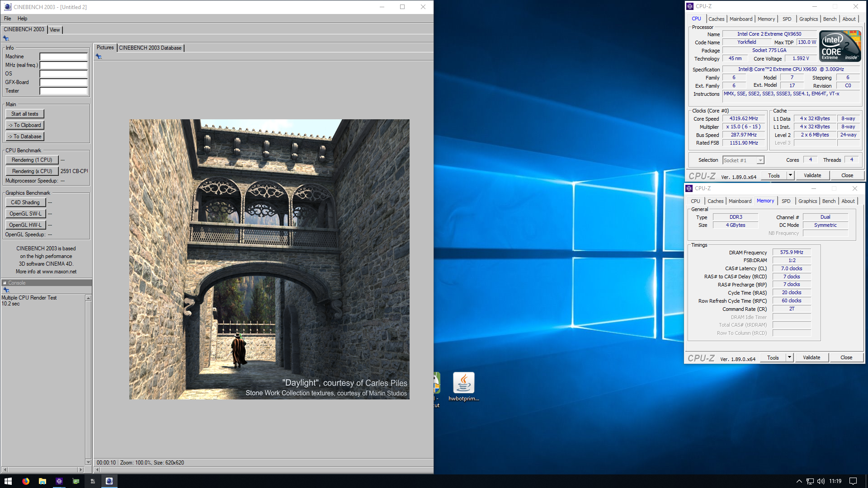Click the pin icon below Console header
This screenshot has width=868, height=488.
coord(6,290)
